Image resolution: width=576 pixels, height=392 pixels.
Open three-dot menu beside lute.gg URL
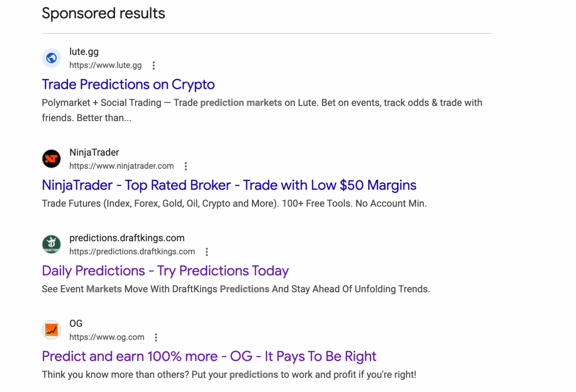click(153, 66)
